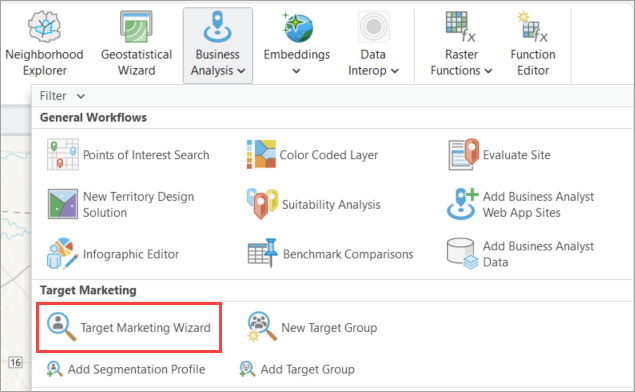Select Add Segmentation Profile label

(x=136, y=369)
